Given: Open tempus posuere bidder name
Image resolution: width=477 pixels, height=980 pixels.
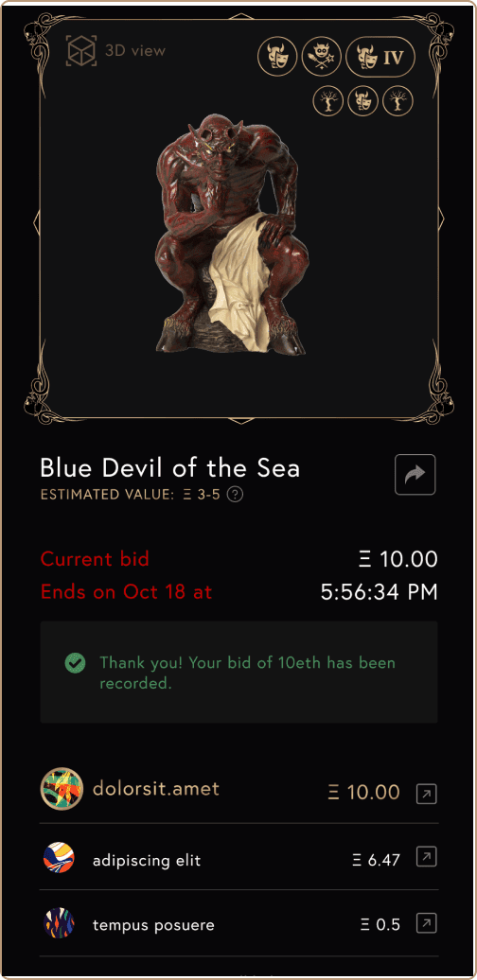Looking at the screenshot, I should 153,925.
